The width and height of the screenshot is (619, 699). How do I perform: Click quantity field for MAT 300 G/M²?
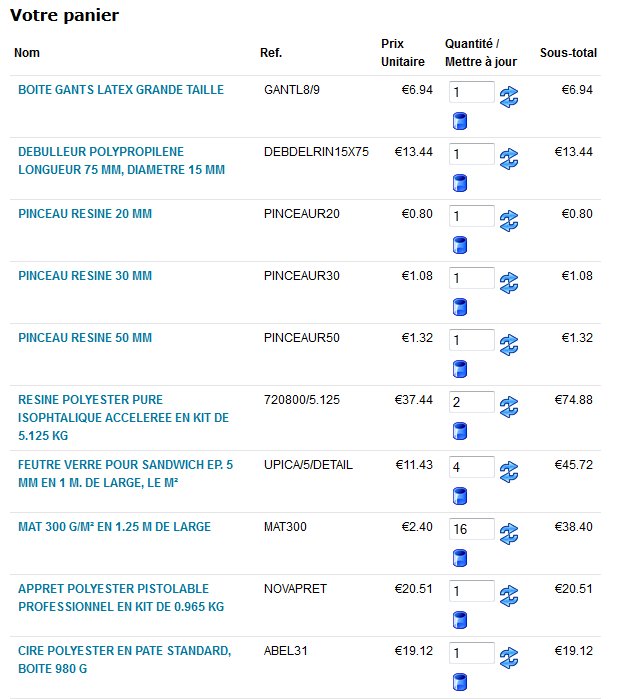point(472,529)
